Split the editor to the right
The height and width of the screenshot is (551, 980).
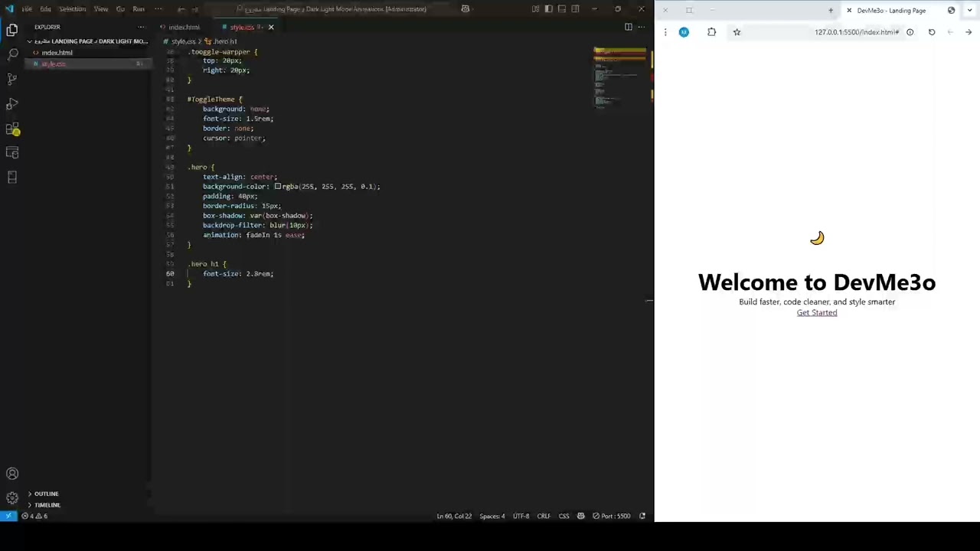tap(629, 27)
